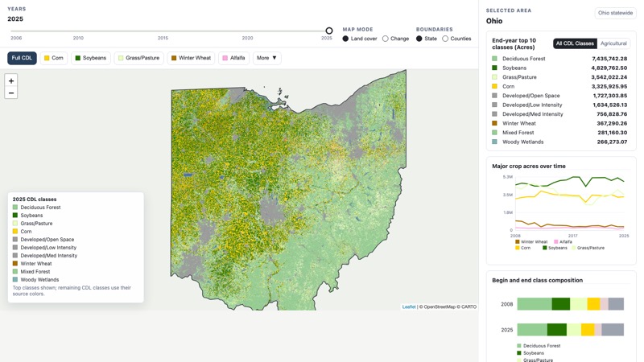This screenshot has width=644, height=362.
Task: Show the Grass/Pasture layer
Action: [138, 58]
